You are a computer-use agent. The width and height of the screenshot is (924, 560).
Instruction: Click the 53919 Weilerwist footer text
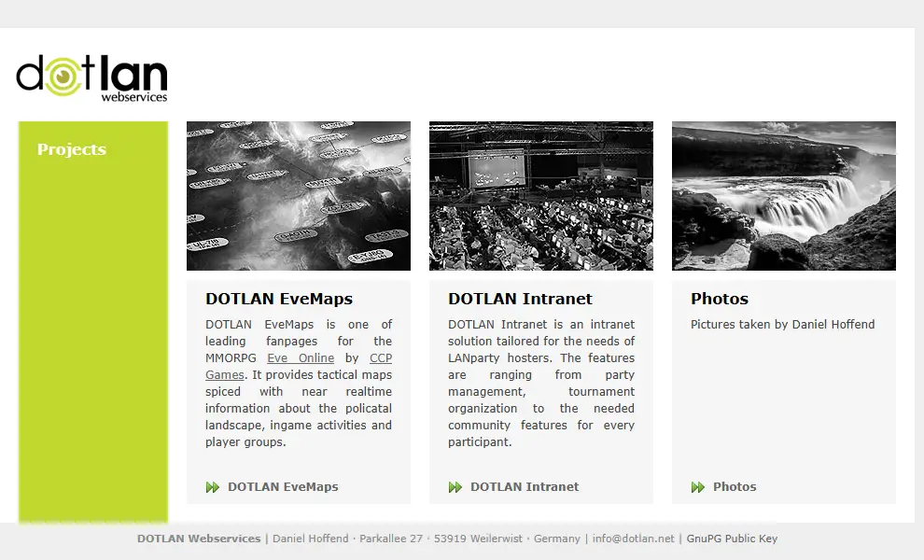(x=478, y=539)
